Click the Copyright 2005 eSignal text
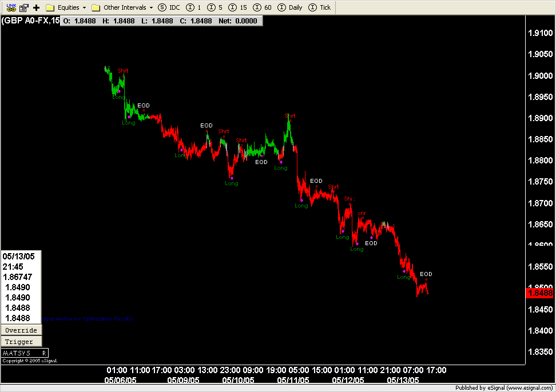Screen dimensions: 556x392 point(30,361)
